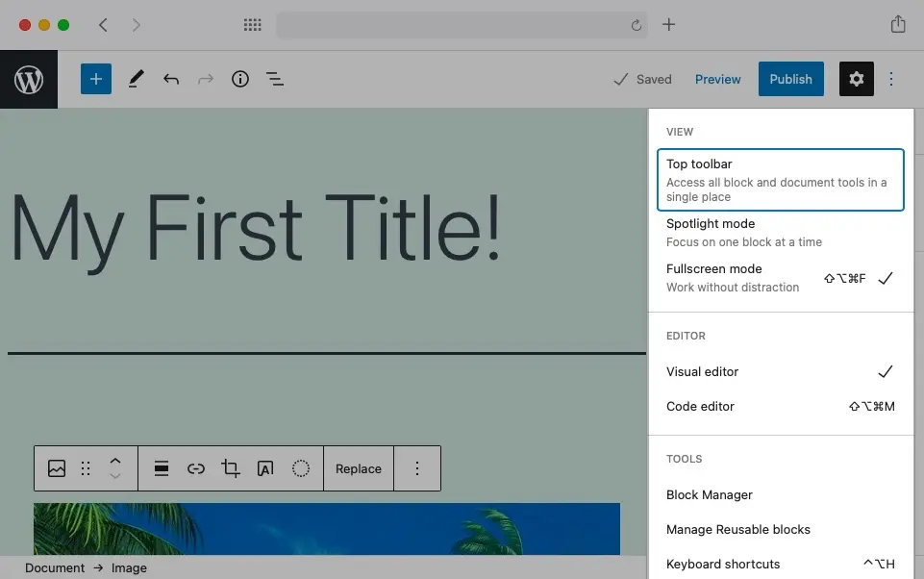Click the Image breadcrumb
Viewport: 924px width, 579px height.
pyautogui.click(x=129, y=567)
